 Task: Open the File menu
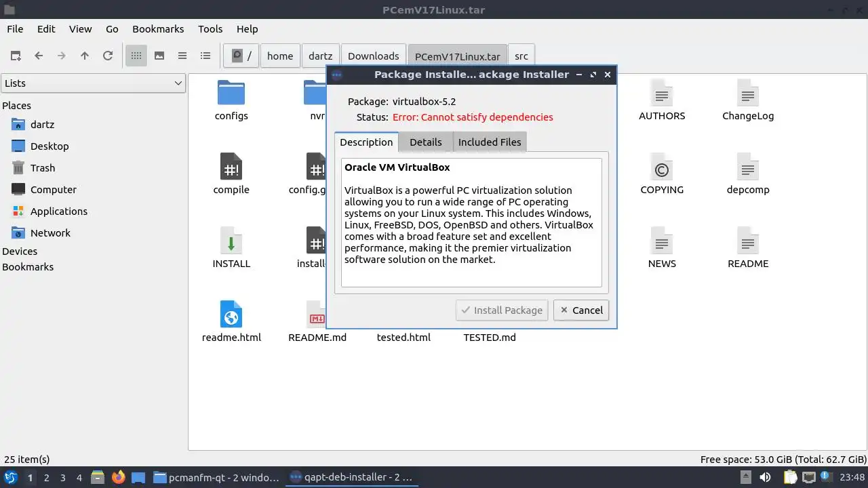[x=15, y=29]
